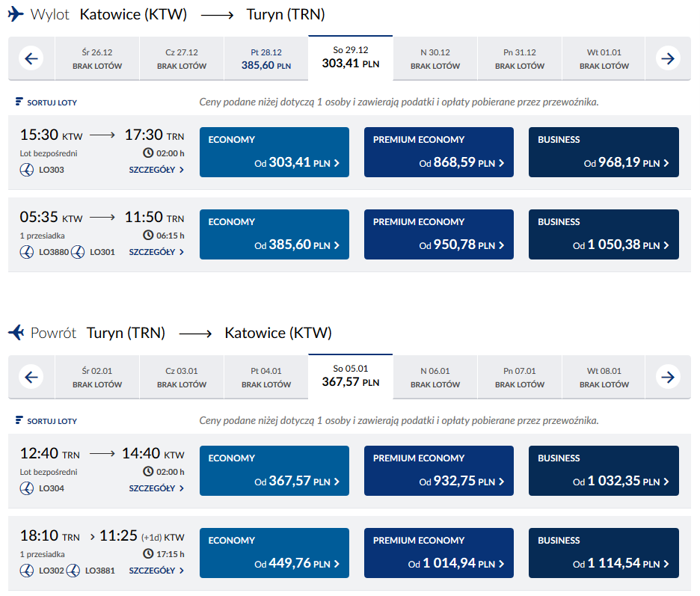This screenshot has height=596, width=700.
Task: Select So 29.12 departure date tab
Action: point(351,58)
